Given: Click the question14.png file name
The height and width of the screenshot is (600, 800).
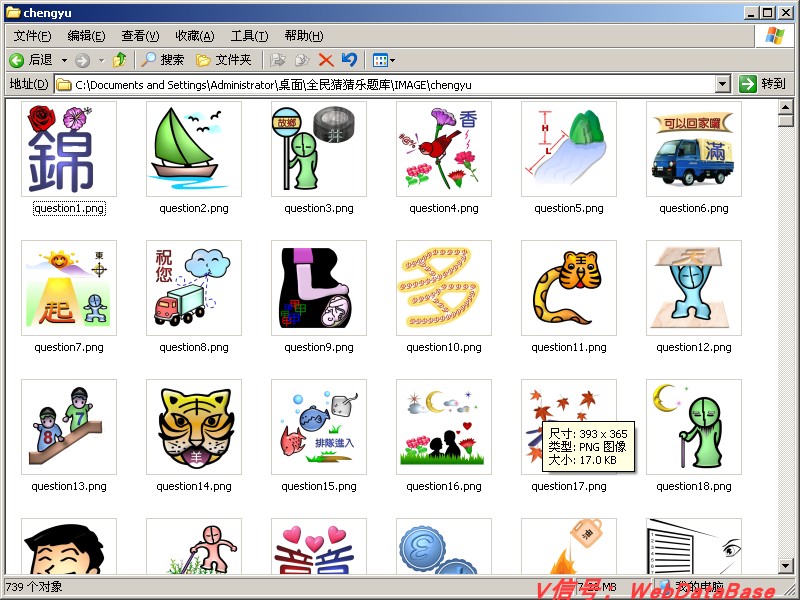Looking at the screenshot, I should (194, 486).
